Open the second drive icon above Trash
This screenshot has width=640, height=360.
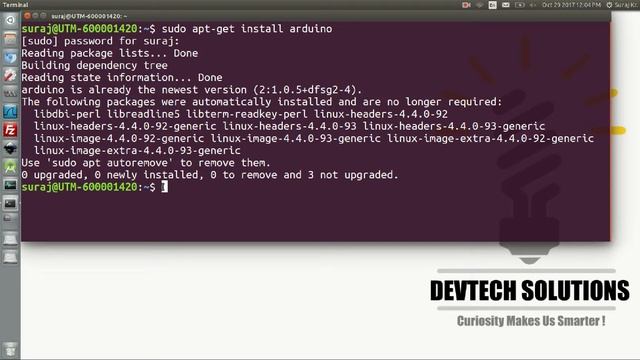pos(10,257)
